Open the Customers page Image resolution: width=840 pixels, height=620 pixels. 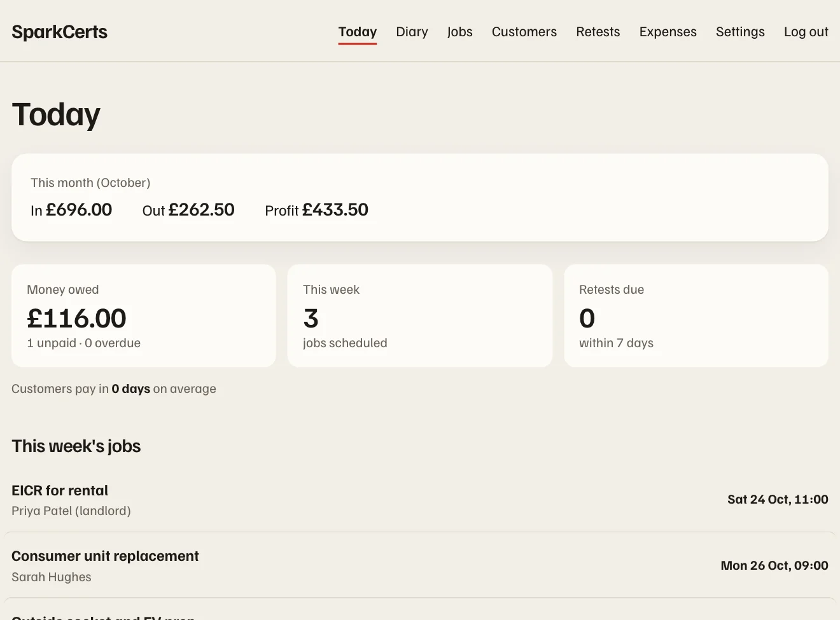coord(524,32)
